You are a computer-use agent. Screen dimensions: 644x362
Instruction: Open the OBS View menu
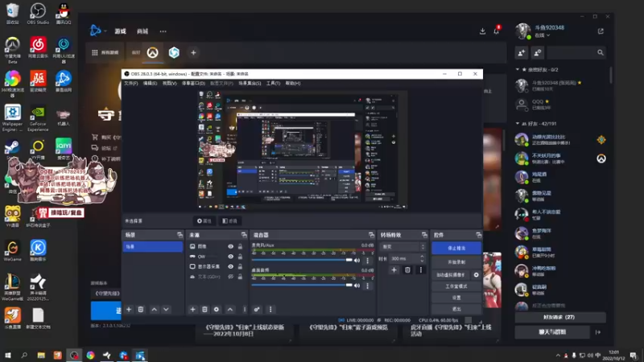tap(169, 84)
